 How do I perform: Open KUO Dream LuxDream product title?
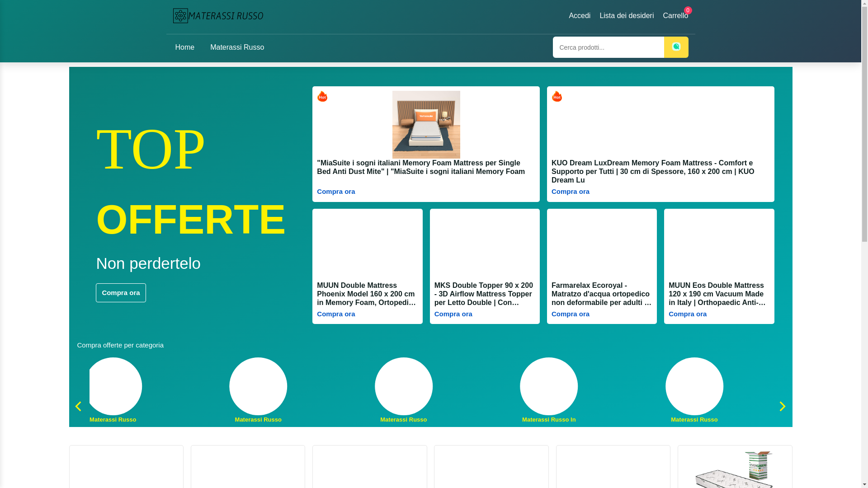653,172
